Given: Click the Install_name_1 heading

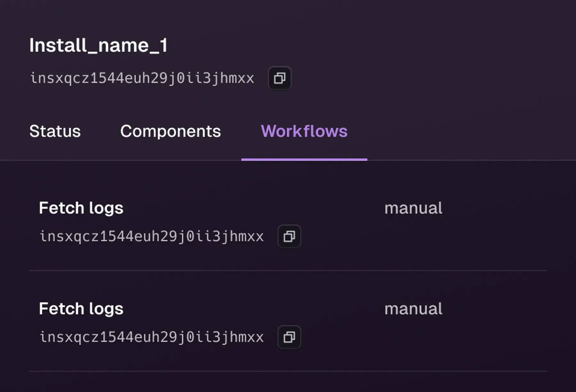Looking at the screenshot, I should 98,45.
